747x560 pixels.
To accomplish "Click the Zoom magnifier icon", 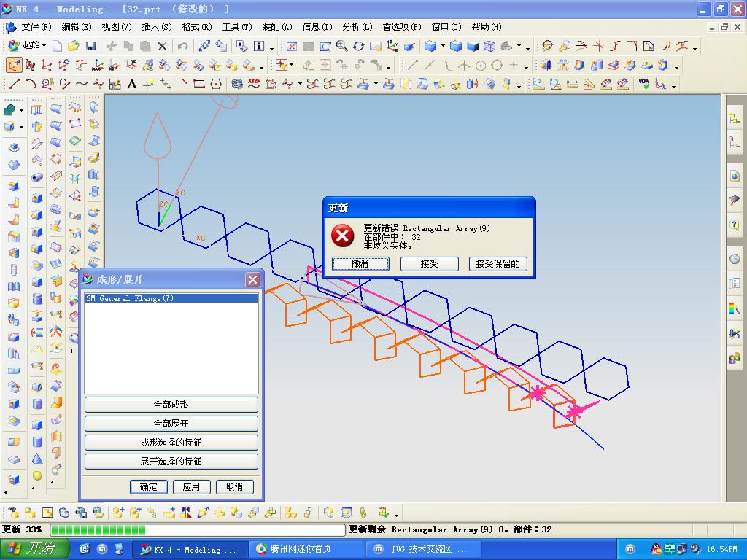I will 341,46.
